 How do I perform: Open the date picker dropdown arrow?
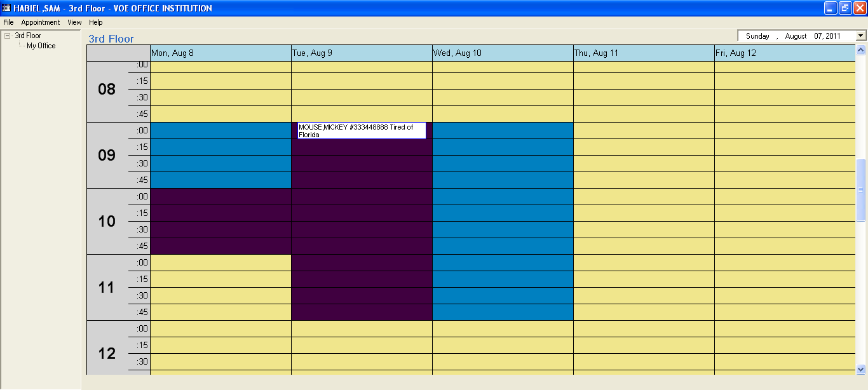coord(861,36)
